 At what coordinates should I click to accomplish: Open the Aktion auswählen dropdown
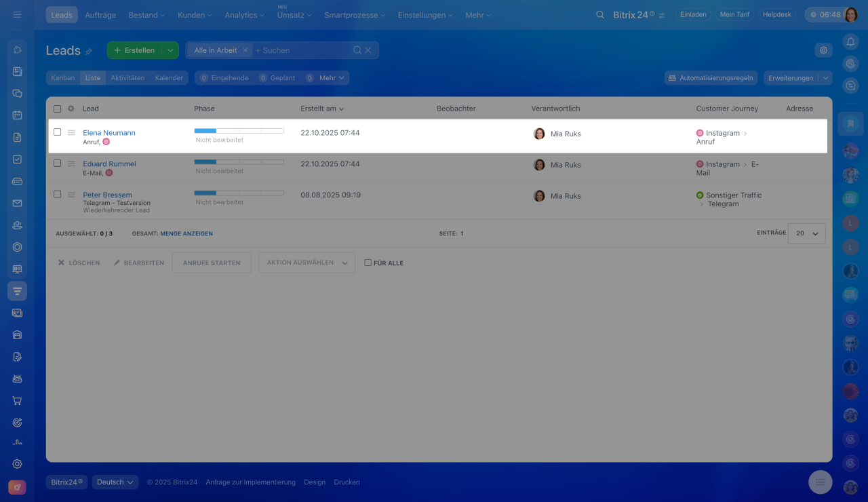coord(307,263)
